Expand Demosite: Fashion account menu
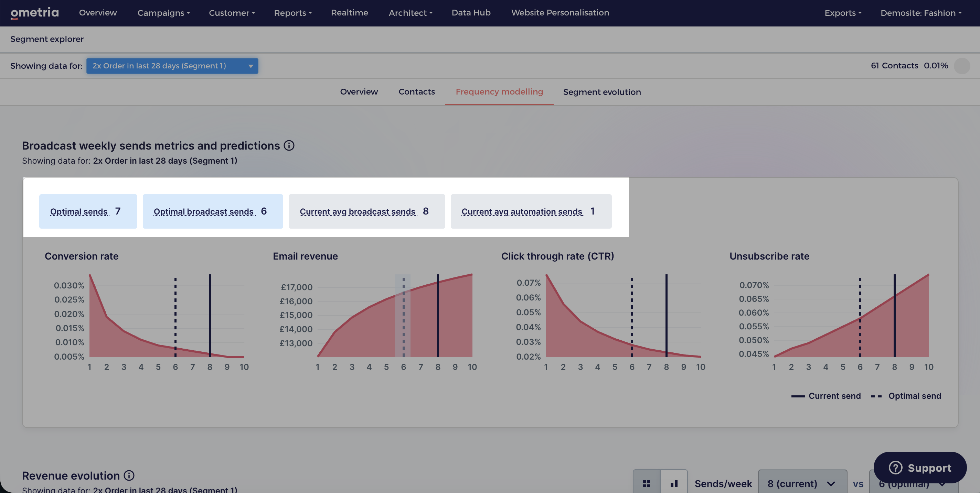Screen dimensions: 980x493 click(921, 13)
